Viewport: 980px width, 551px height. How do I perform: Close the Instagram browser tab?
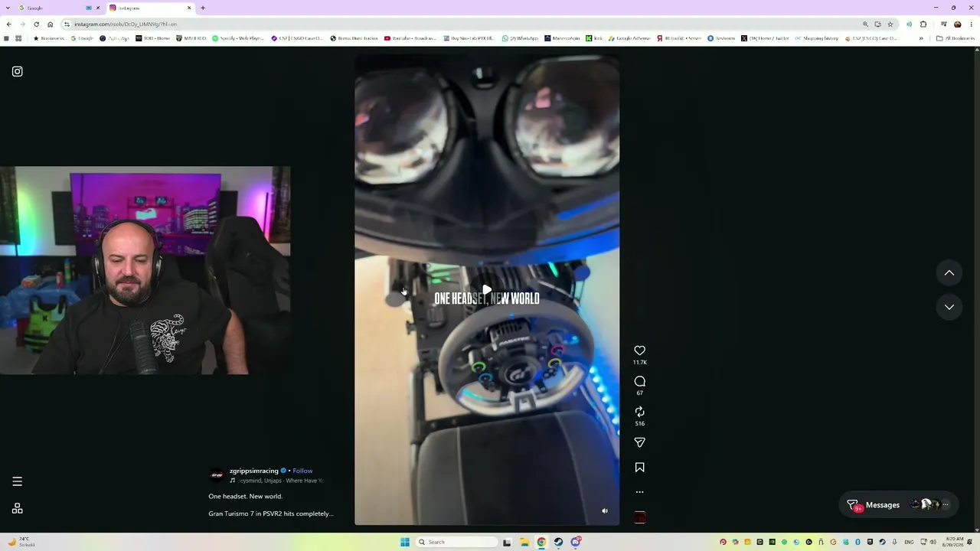point(189,8)
